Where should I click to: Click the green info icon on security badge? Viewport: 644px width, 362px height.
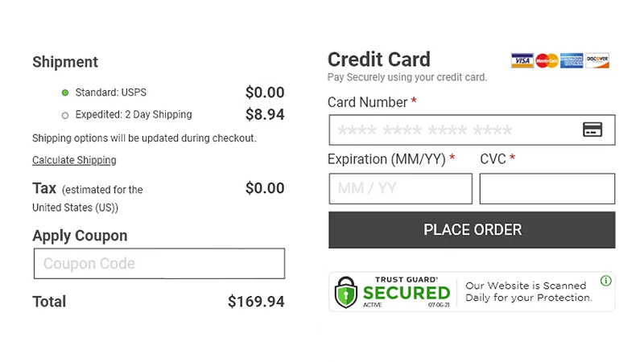tap(605, 281)
